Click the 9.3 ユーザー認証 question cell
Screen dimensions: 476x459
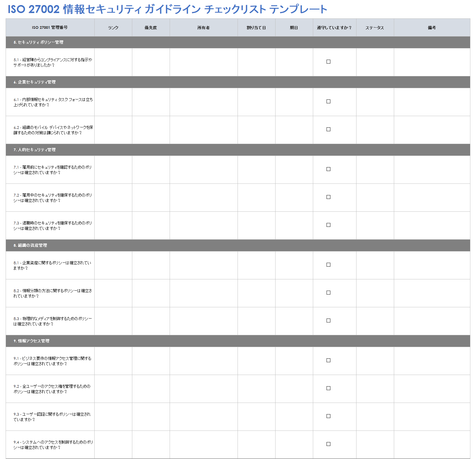pos(50,417)
